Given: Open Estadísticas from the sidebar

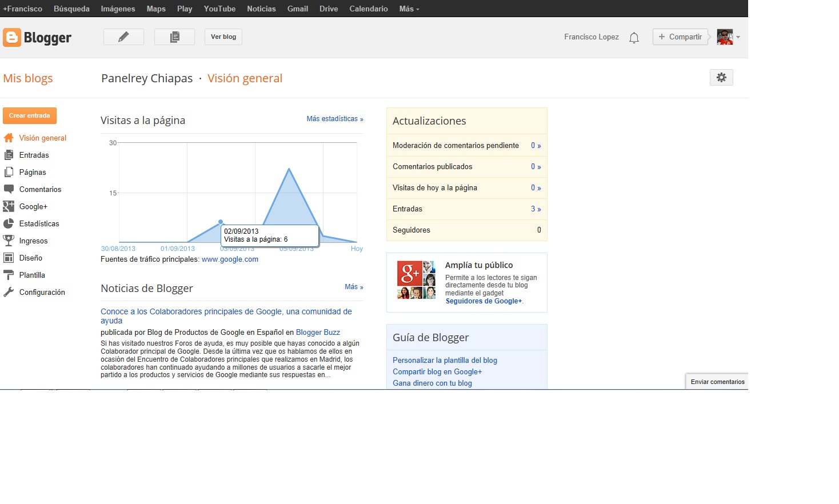Looking at the screenshot, I should click(39, 223).
